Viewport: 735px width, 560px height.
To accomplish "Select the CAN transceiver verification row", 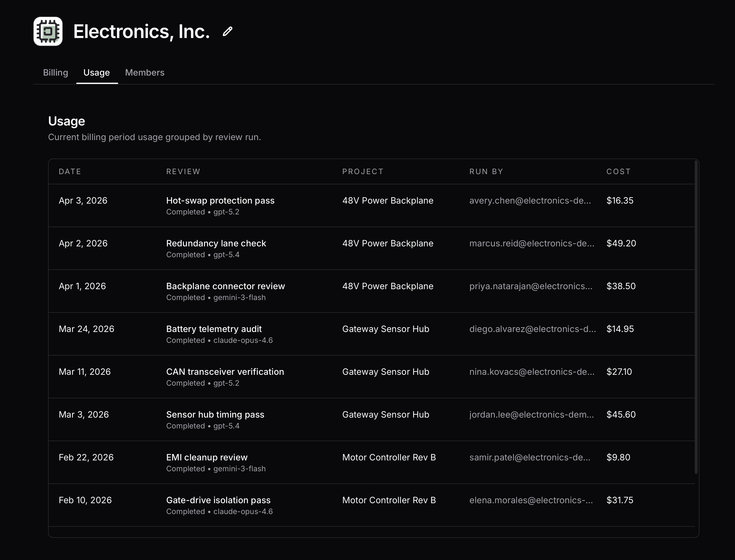I will [225, 372].
